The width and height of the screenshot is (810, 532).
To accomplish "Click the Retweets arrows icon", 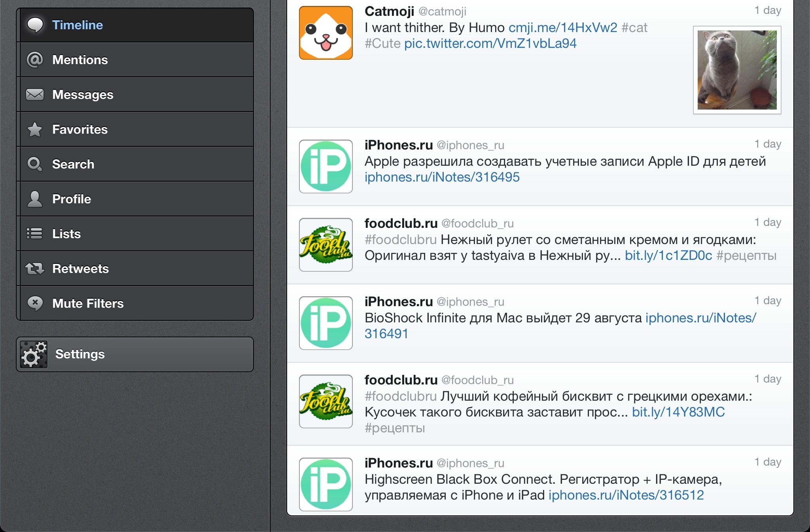I will [x=35, y=269].
